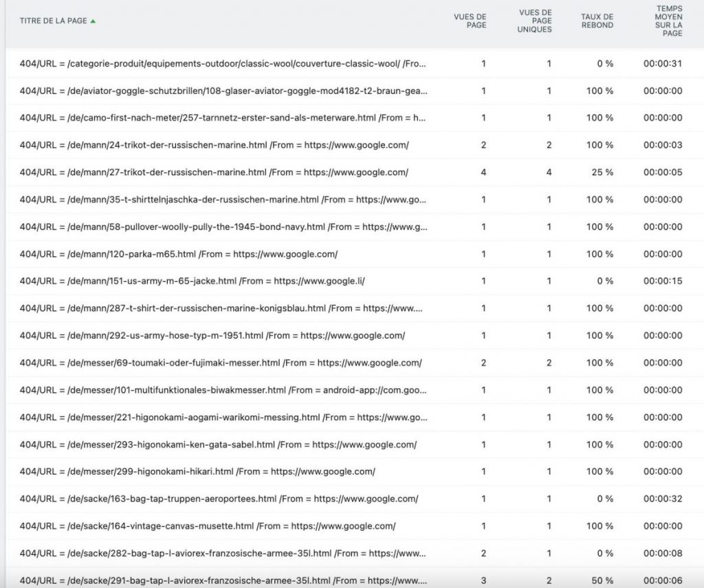
Task: Select the 58-pullover-woolly-pully row
Action: [x=223, y=227]
